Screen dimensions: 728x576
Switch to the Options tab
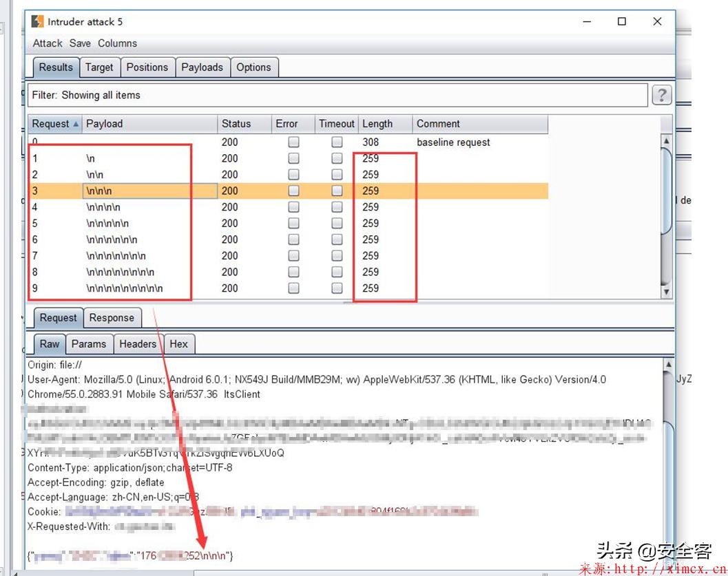[x=253, y=67]
